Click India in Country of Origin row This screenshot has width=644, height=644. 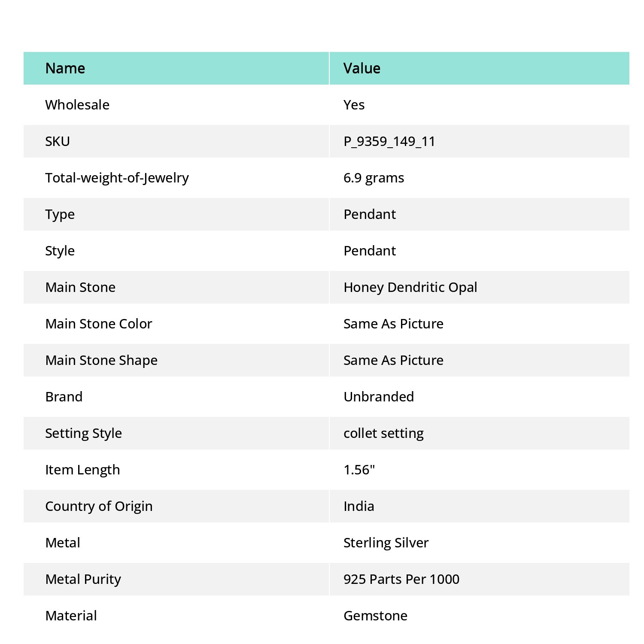pos(359,506)
